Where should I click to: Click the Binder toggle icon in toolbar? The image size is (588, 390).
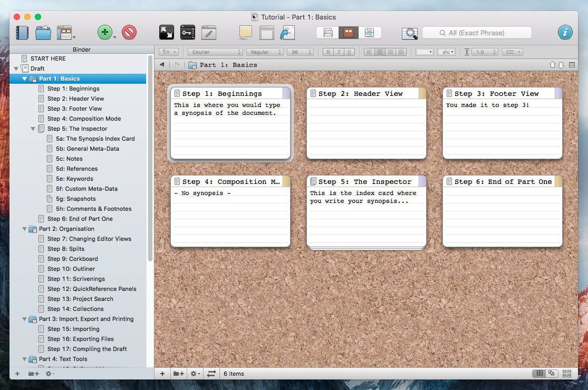point(22,33)
